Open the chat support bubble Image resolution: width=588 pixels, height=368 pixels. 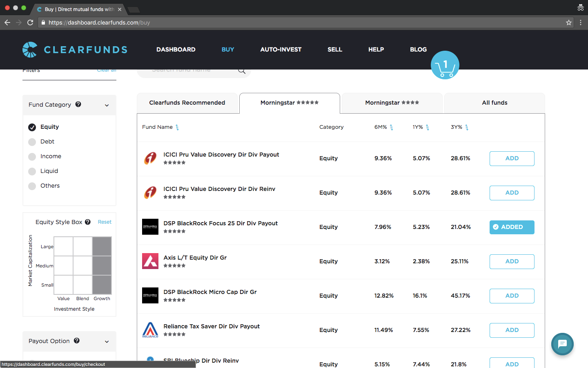(562, 344)
